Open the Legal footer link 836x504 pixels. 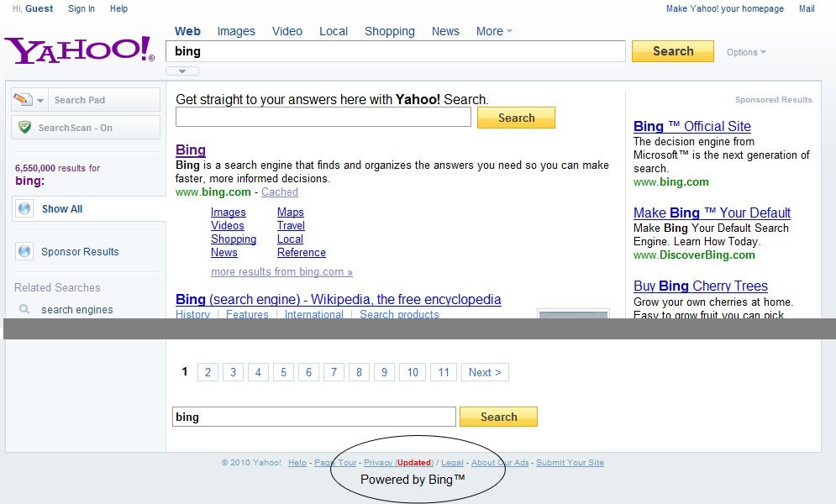coord(452,463)
